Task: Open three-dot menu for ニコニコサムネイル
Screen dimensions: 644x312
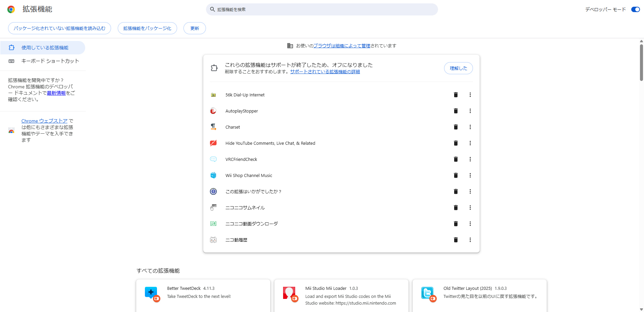Action: pos(470,208)
